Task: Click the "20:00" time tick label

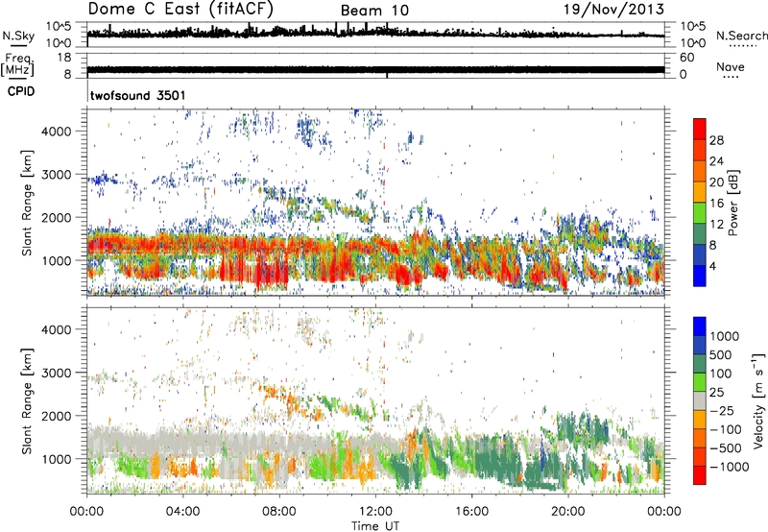Action: point(567,512)
